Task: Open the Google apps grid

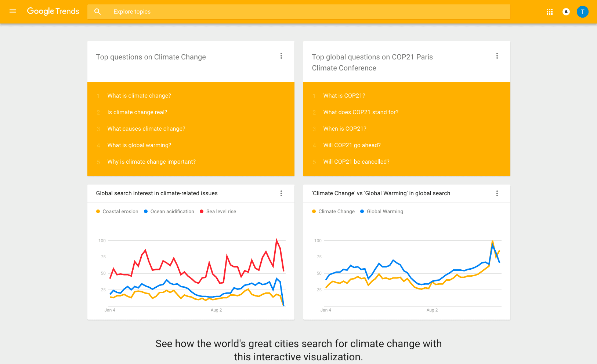Action: coord(549,12)
